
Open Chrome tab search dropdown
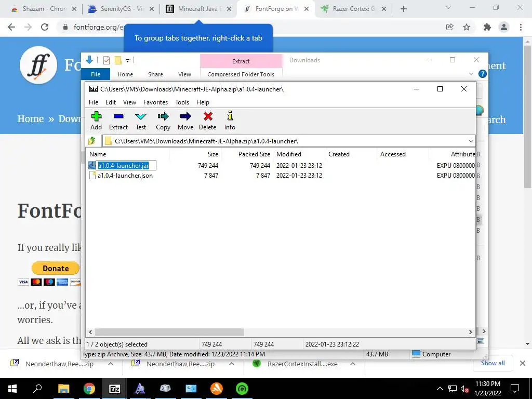[448, 7]
